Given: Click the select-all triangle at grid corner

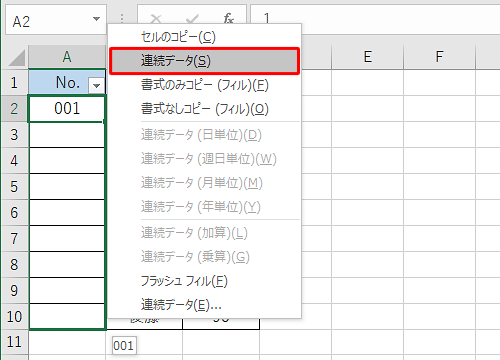Looking at the screenshot, I should pos(16,57).
